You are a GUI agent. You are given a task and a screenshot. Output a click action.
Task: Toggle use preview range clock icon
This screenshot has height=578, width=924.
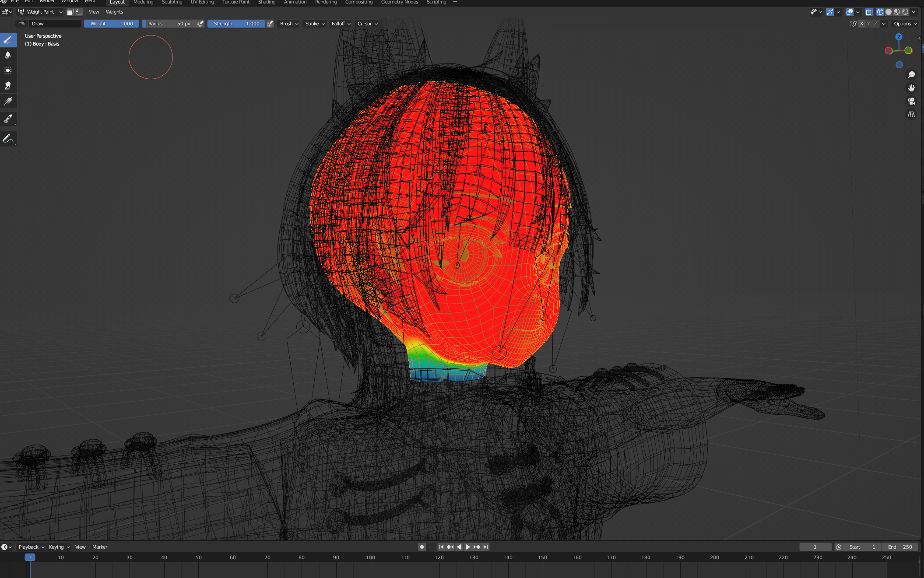[x=839, y=547]
